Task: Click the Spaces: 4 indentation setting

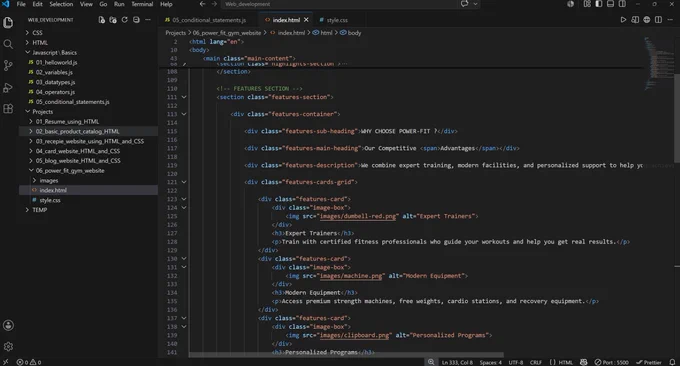Action: 490,362
